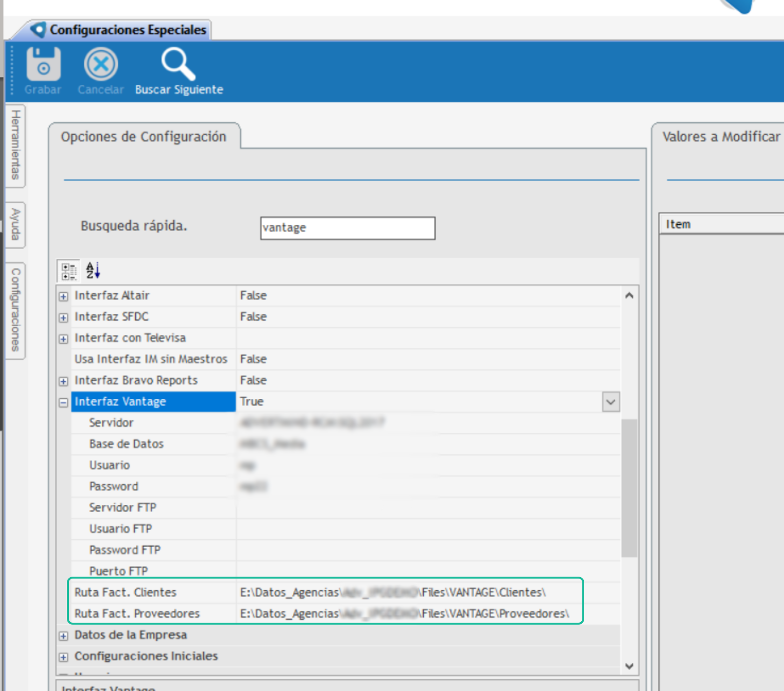Expand the Datos de la Empresa node

tap(64, 636)
